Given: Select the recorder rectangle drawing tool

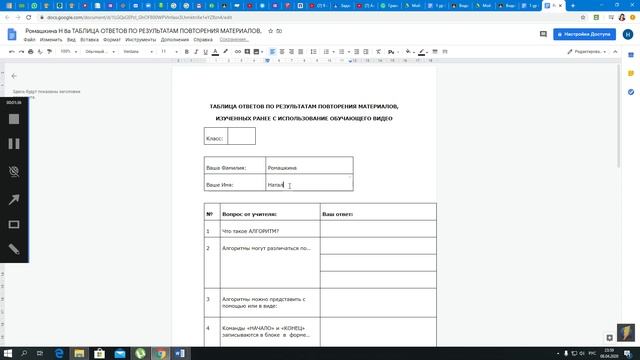Looking at the screenshot, I should pyautogui.click(x=14, y=224).
